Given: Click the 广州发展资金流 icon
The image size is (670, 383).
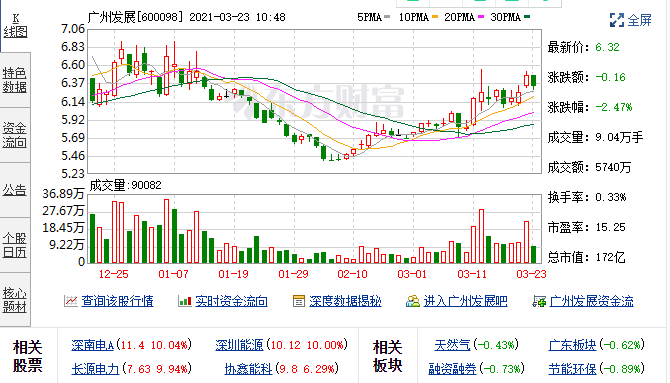Looking at the screenshot, I should pyautogui.click(x=539, y=301).
